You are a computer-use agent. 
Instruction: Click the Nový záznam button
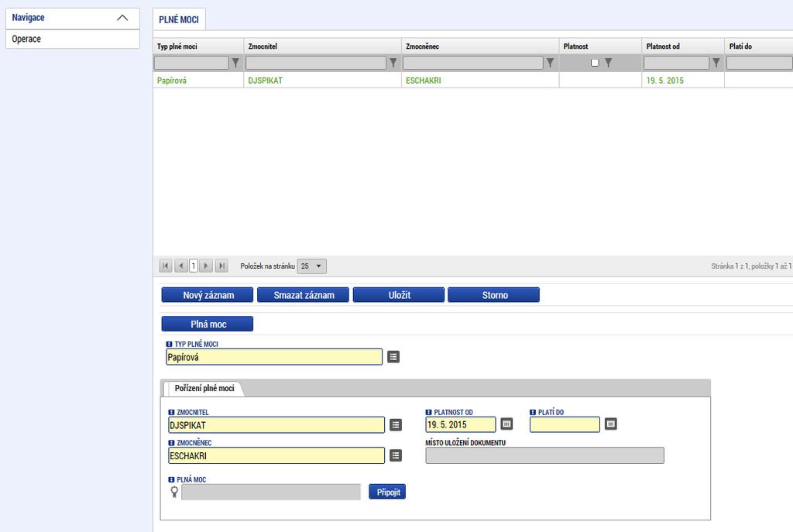click(208, 295)
